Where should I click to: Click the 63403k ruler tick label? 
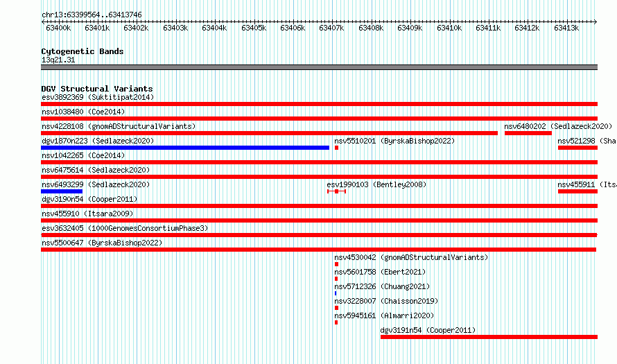pyautogui.click(x=175, y=28)
